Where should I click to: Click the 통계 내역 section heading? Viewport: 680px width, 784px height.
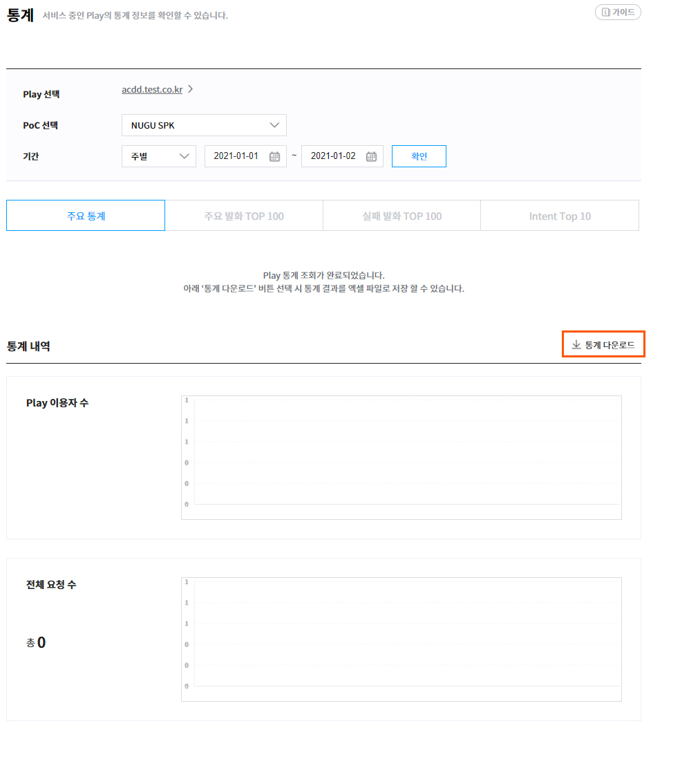pos(28,346)
